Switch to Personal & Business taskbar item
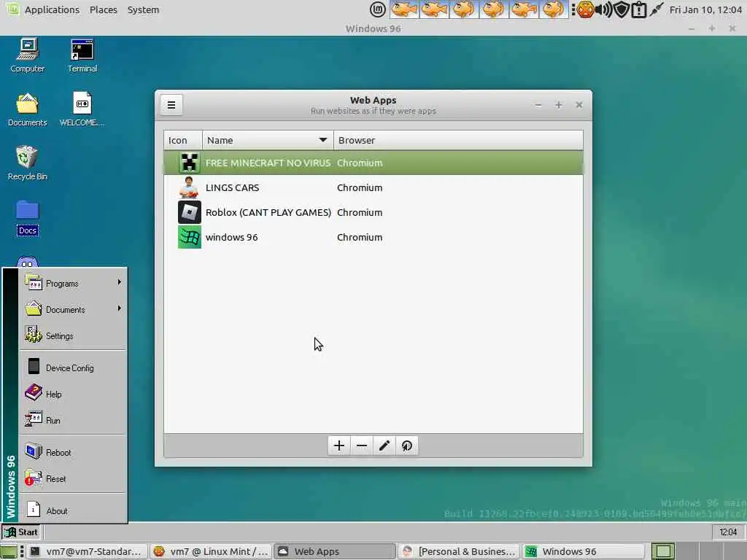This screenshot has width=747, height=560. (x=460, y=551)
